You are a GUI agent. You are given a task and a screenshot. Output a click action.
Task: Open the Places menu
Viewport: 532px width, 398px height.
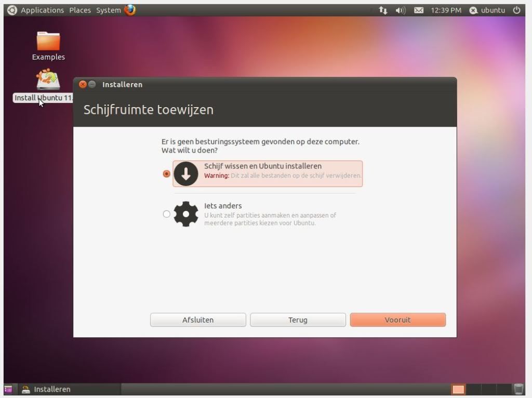[80, 10]
